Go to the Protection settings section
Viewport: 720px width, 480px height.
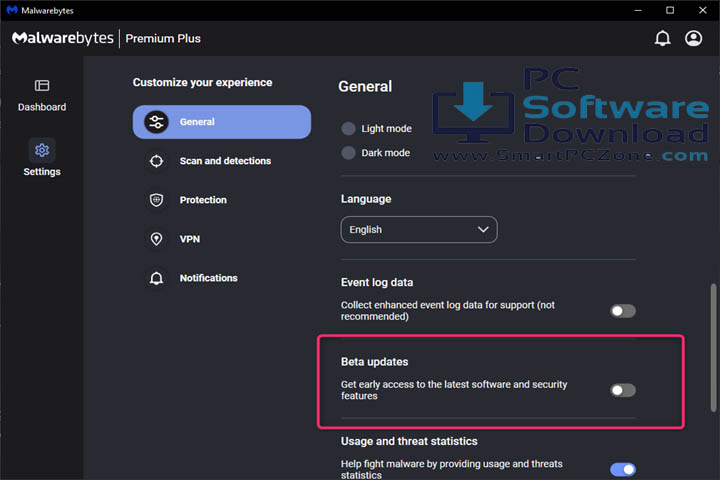coord(203,200)
